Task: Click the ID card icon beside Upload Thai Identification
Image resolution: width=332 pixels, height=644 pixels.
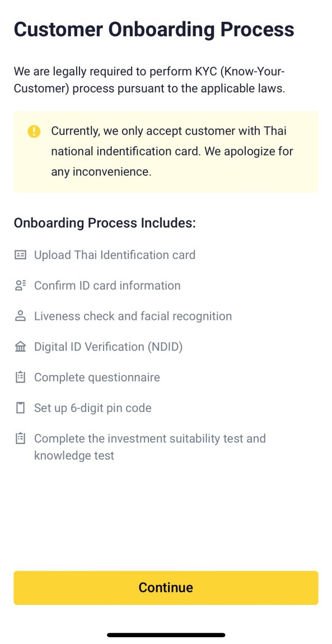Action: point(20,255)
